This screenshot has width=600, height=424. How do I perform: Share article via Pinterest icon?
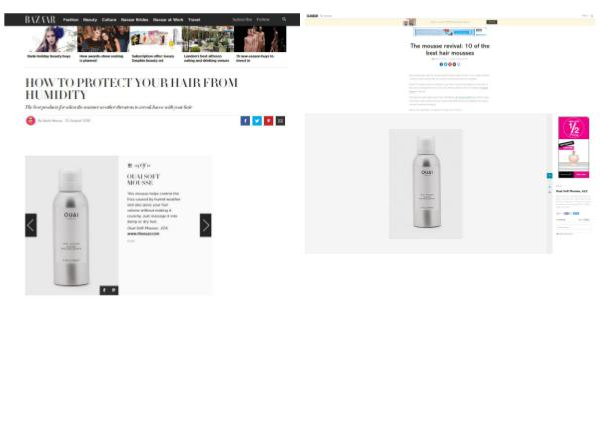(x=269, y=121)
